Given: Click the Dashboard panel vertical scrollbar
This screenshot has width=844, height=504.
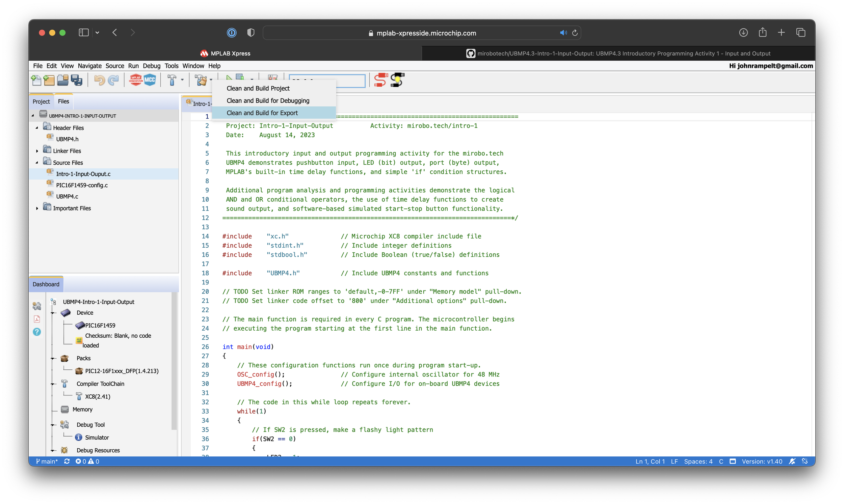Looking at the screenshot, I should pyautogui.click(x=174, y=361).
